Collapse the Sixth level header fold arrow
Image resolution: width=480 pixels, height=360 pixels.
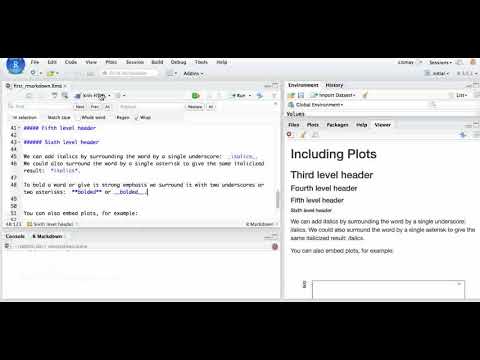pos(19,142)
